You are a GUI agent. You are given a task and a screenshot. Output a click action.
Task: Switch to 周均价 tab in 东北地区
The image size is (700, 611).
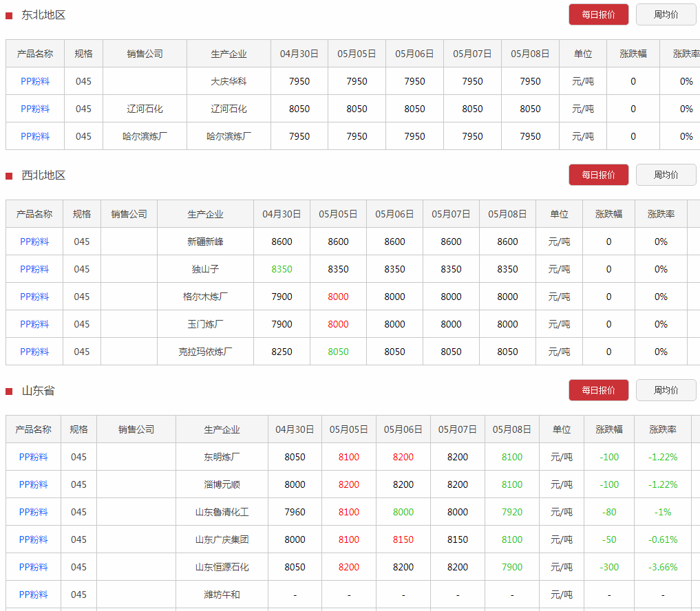[x=666, y=14]
